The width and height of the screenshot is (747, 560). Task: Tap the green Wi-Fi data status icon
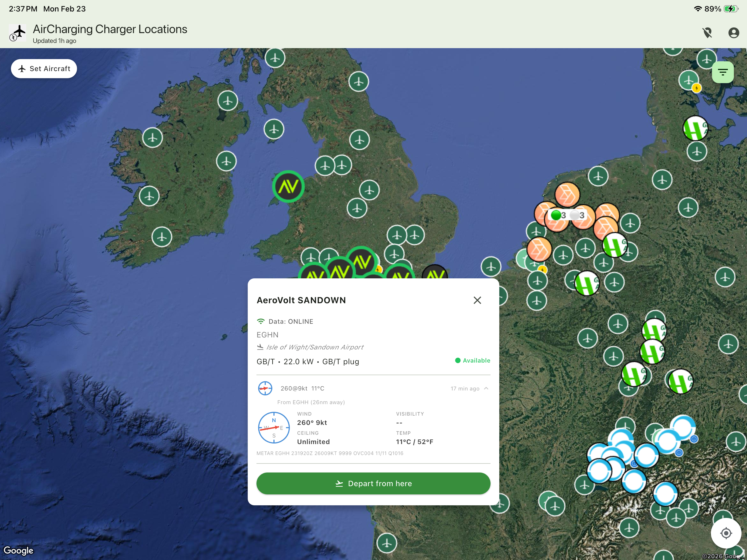click(261, 321)
